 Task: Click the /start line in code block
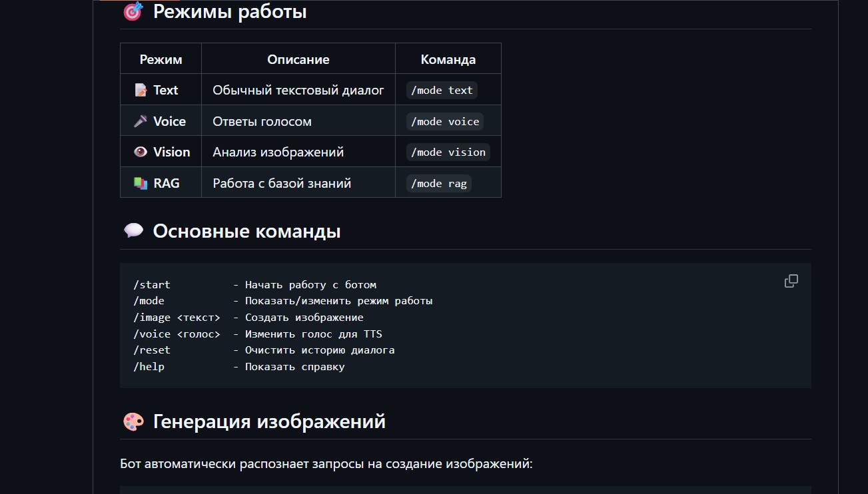tap(254, 285)
